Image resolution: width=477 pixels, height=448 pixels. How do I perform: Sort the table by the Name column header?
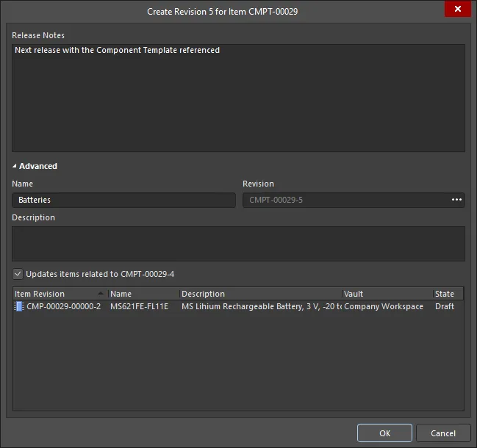(143, 294)
